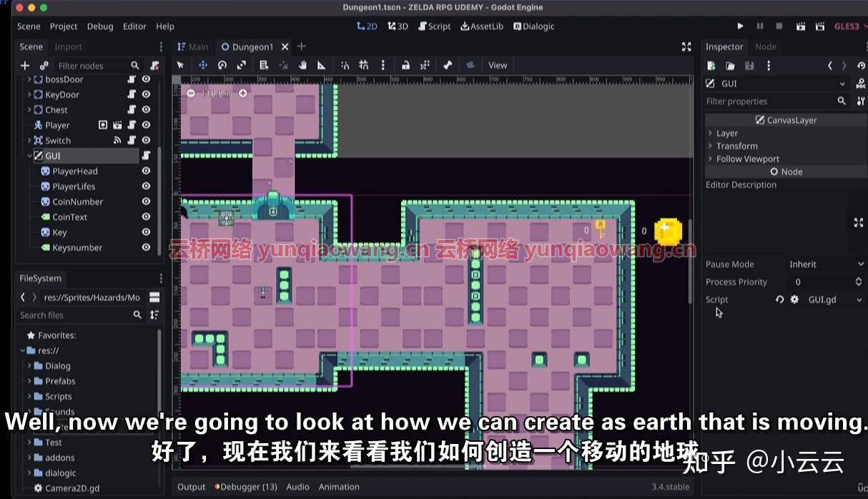Expand the Dialog folder in FileSystem
The height and width of the screenshot is (499, 868).
pyautogui.click(x=29, y=366)
